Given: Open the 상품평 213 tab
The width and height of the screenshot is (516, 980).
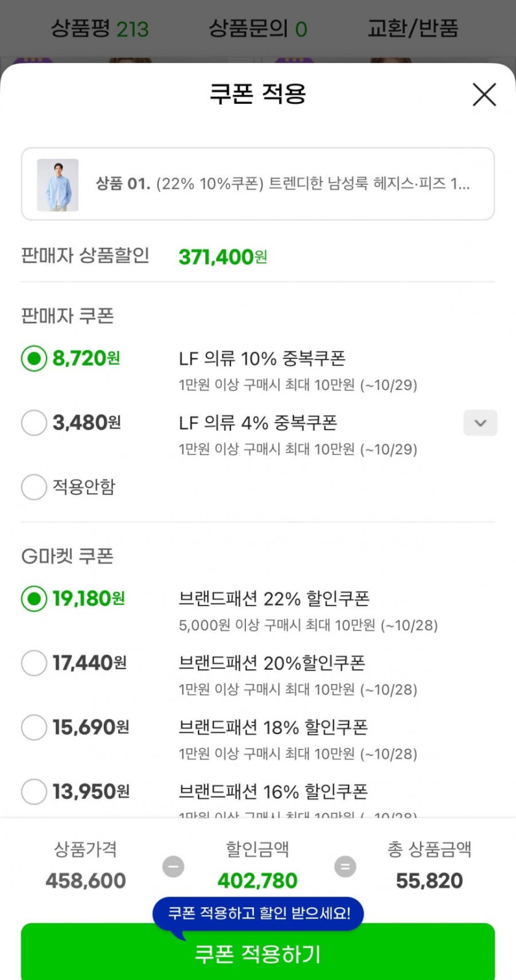Looking at the screenshot, I should [x=99, y=28].
